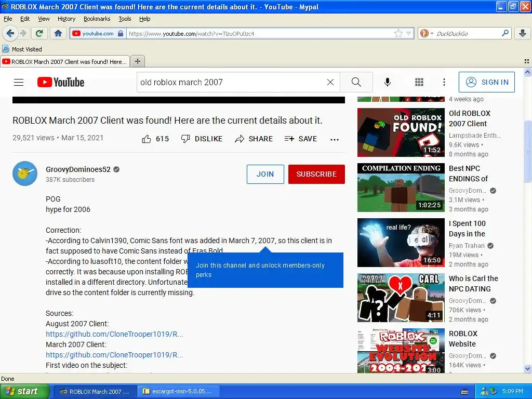The width and height of the screenshot is (532, 399).
Task: Open the real life VR video thumbnail
Action: (x=401, y=243)
